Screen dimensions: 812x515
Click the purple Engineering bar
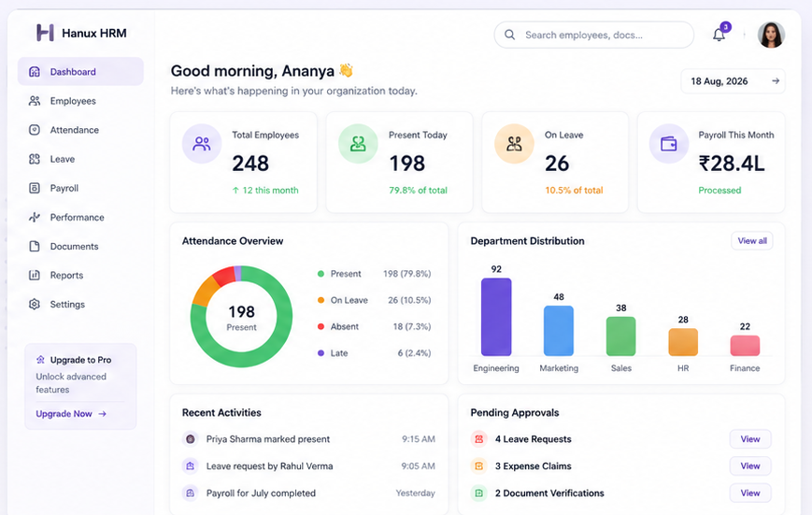pyautogui.click(x=496, y=317)
